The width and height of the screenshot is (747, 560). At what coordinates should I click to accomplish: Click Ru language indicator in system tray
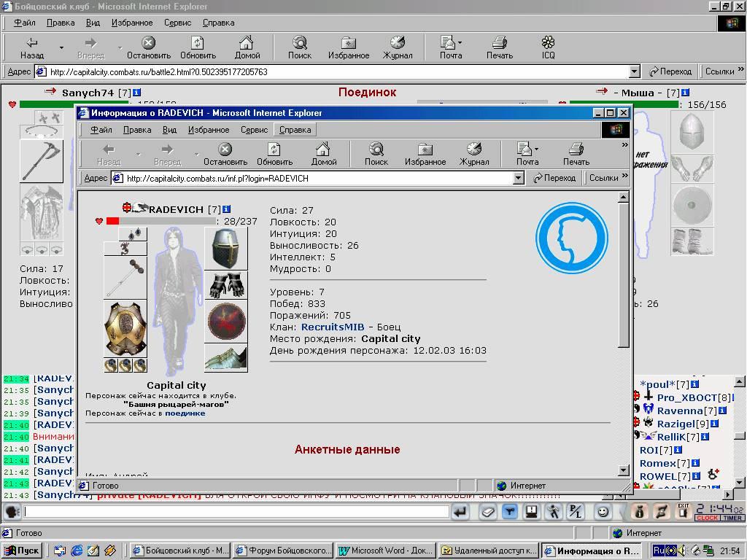pos(659,551)
